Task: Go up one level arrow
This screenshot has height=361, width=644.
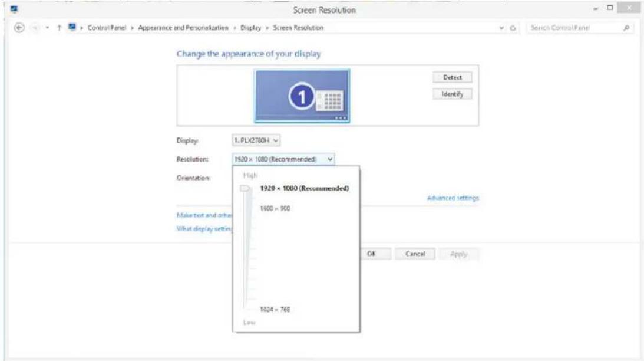Action: pos(59,28)
